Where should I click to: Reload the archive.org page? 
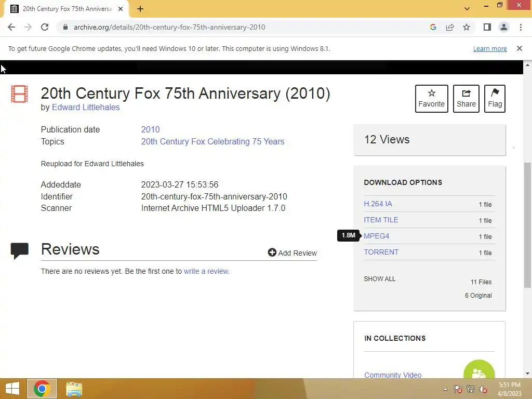pos(45,27)
